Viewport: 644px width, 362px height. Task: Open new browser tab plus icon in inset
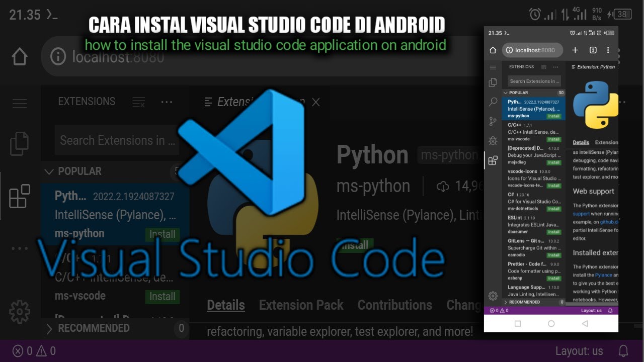click(x=575, y=50)
